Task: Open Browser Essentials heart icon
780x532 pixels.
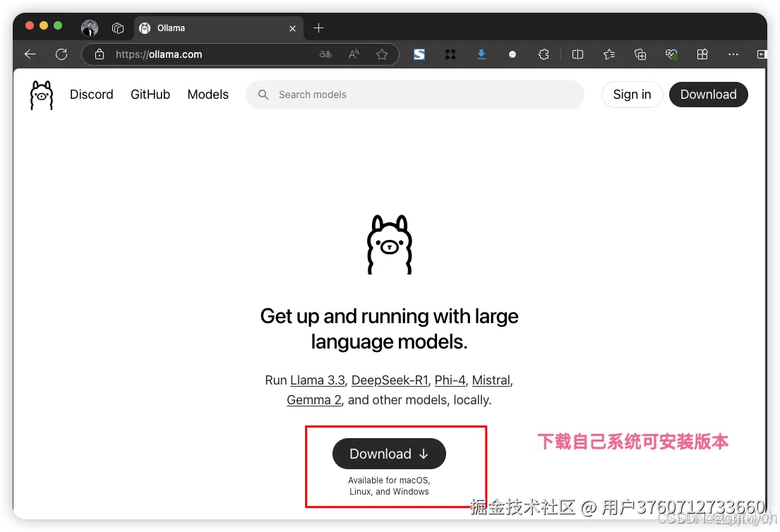Action: [671, 54]
